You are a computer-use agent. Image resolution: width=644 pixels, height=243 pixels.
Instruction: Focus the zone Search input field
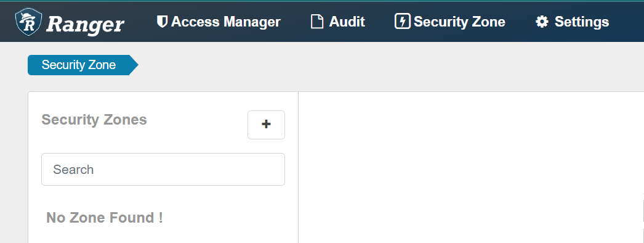click(163, 170)
